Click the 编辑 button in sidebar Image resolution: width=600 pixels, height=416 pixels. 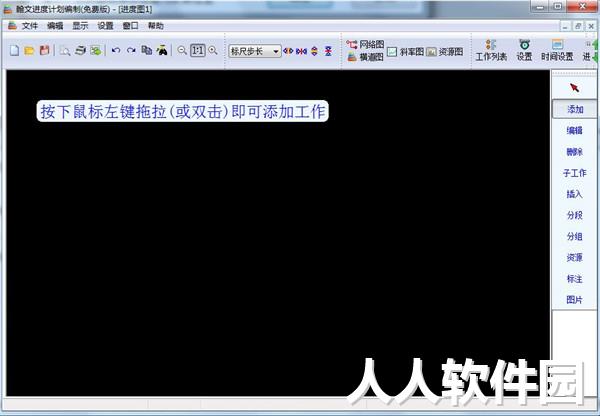(x=575, y=131)
